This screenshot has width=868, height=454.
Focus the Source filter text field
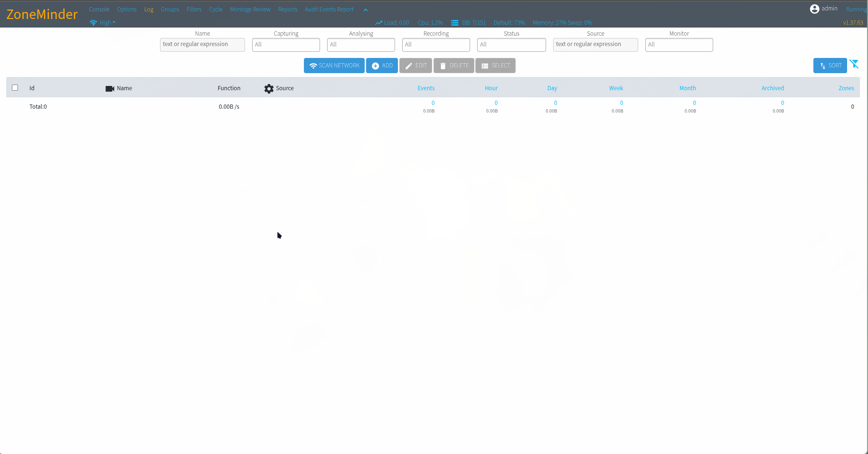click(595, 45)
